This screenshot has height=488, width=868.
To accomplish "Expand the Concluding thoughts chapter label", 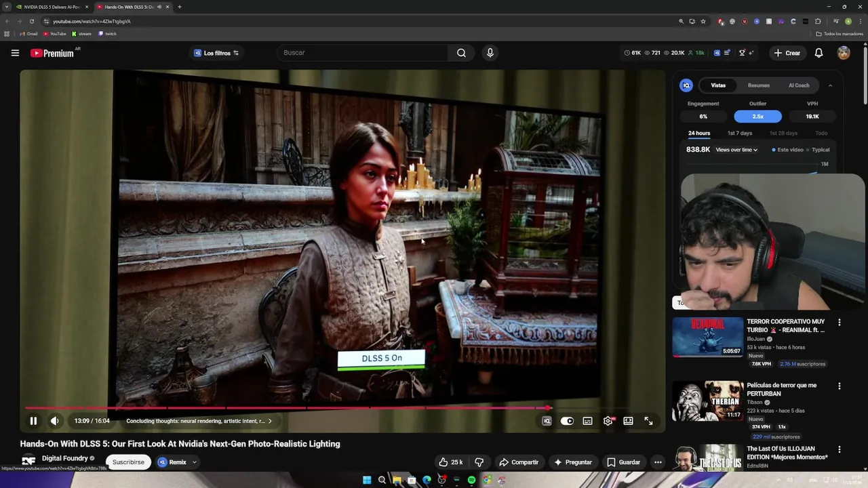I will (199, 421).
